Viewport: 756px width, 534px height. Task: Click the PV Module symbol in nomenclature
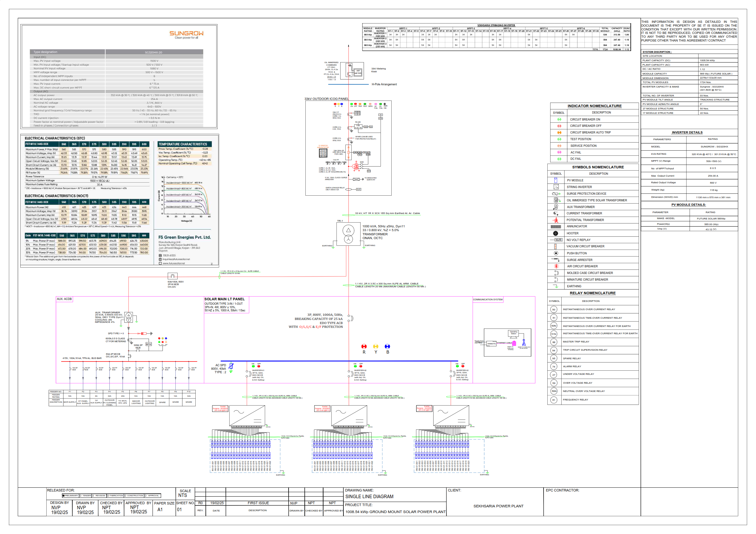(x=556, y=180)
